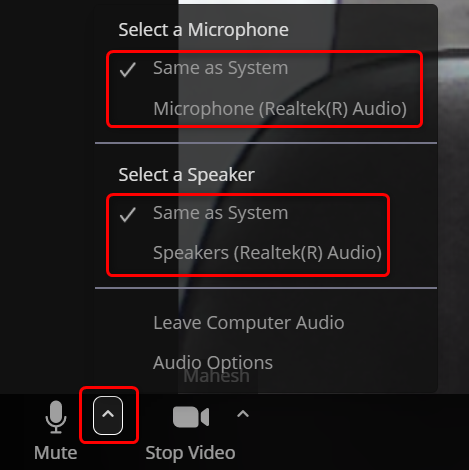Mute audio using the microphone icon
This screenshot has width=469, height=470.
[x=56, y=417]
